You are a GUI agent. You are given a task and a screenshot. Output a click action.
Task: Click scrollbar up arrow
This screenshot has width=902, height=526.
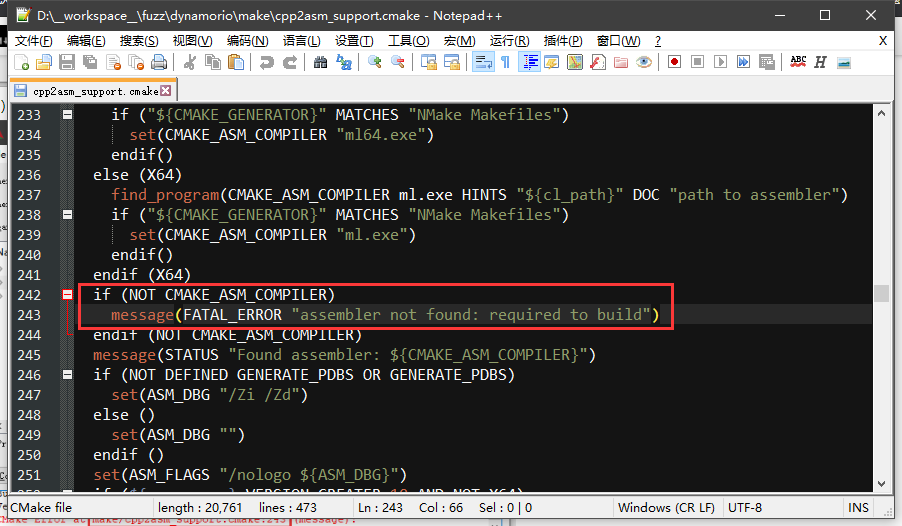point(881,113)
